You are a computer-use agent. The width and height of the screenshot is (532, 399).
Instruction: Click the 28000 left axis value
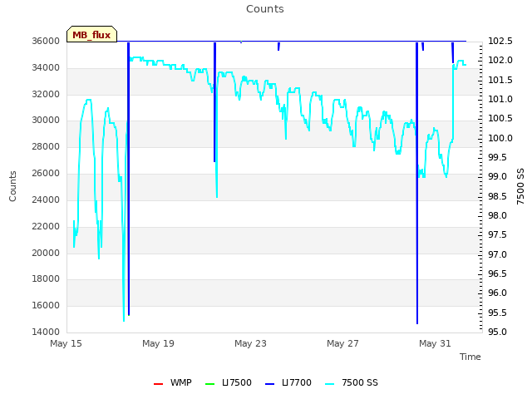[x=46, y=146]
